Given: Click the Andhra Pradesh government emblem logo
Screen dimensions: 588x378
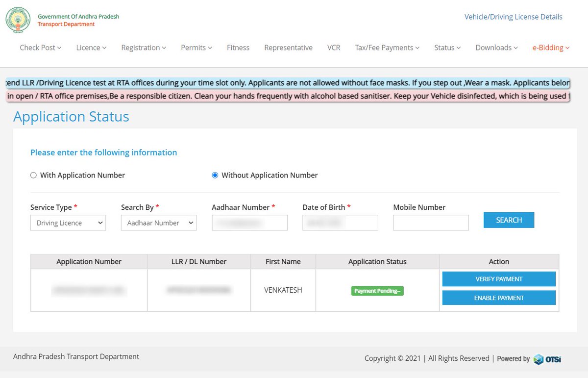Looking at the screenshot, I should [17, 20].
